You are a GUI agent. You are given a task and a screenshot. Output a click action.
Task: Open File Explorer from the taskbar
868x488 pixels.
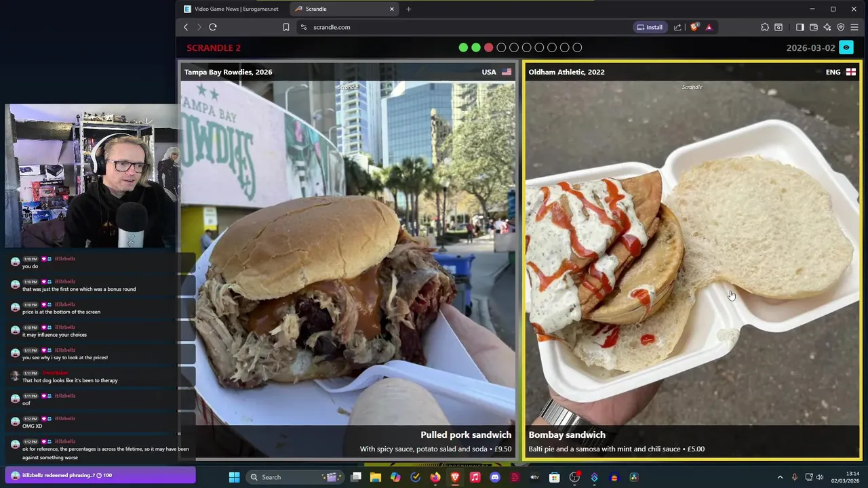coord(376,477)
